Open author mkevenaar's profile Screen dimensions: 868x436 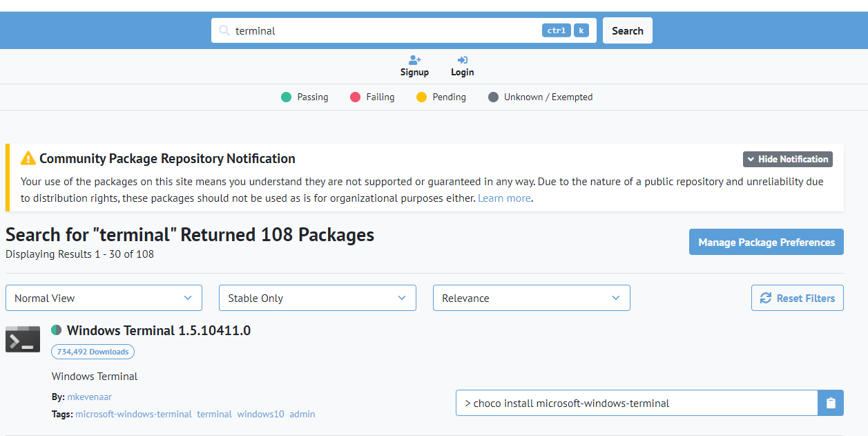pos(90,397)
